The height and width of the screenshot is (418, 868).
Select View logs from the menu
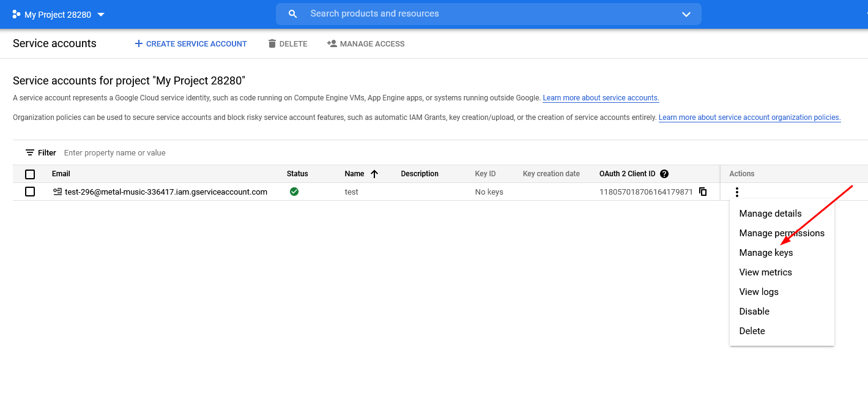(759, 292)
